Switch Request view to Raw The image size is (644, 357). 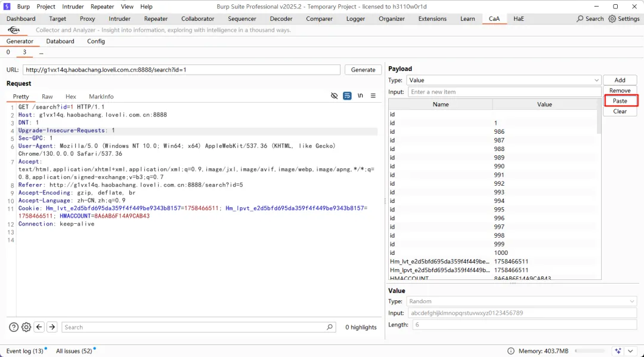tap(47, 96)
